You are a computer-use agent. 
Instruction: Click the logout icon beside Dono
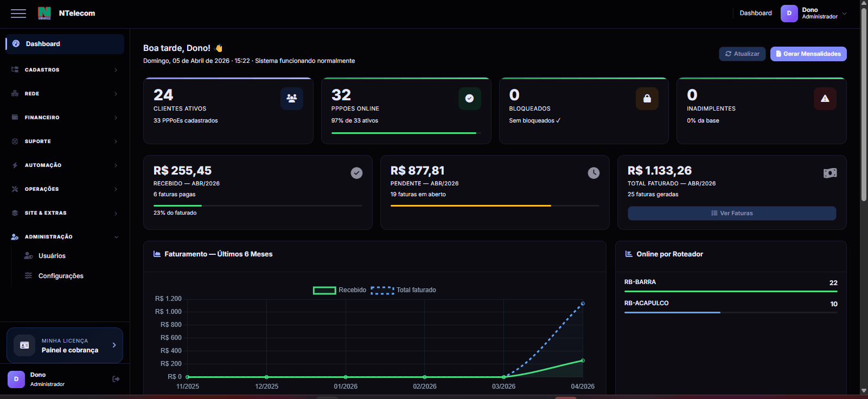point(116,379)
